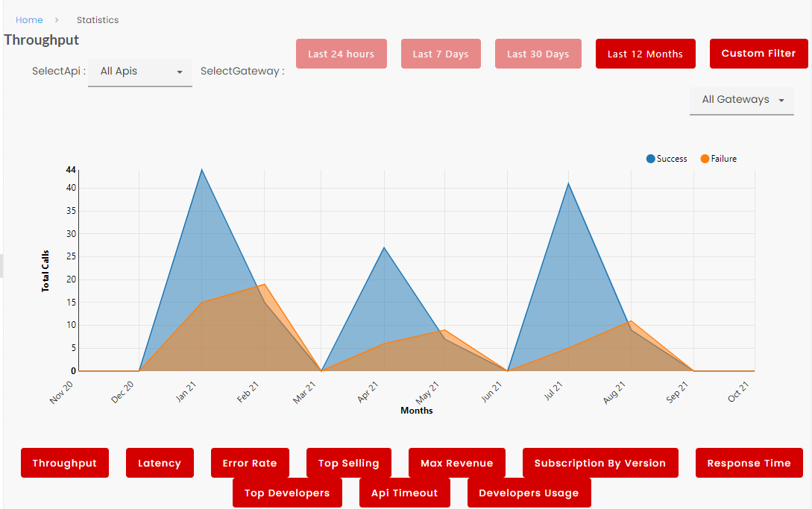Open the Custom Filter option
812x509 pixels.
point(758,54)
